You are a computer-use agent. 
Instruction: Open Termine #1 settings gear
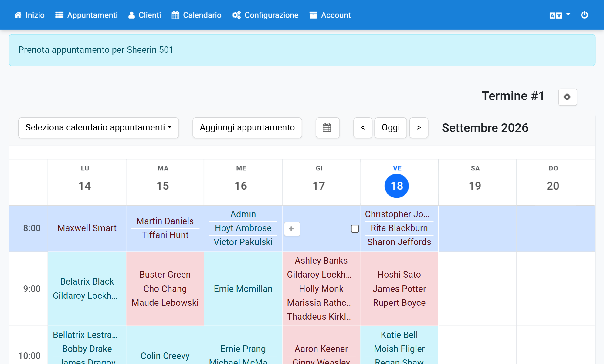coord(568,97)
